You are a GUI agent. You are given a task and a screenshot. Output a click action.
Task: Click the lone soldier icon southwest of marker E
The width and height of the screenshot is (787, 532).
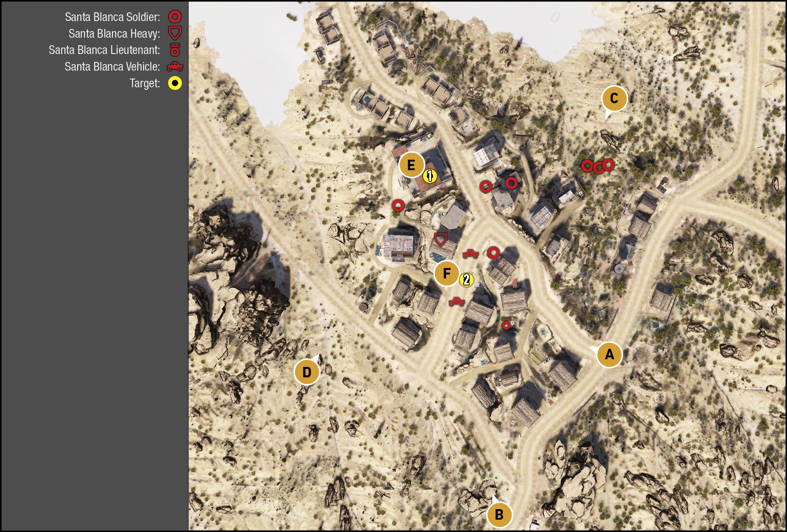pos(398,205)
